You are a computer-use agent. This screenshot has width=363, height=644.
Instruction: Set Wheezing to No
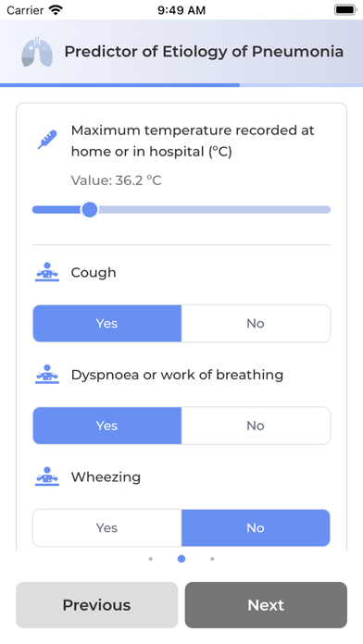pyautogui.click(x=256, y=527)
